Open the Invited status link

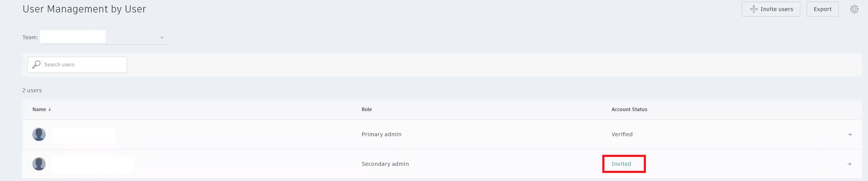621,164
